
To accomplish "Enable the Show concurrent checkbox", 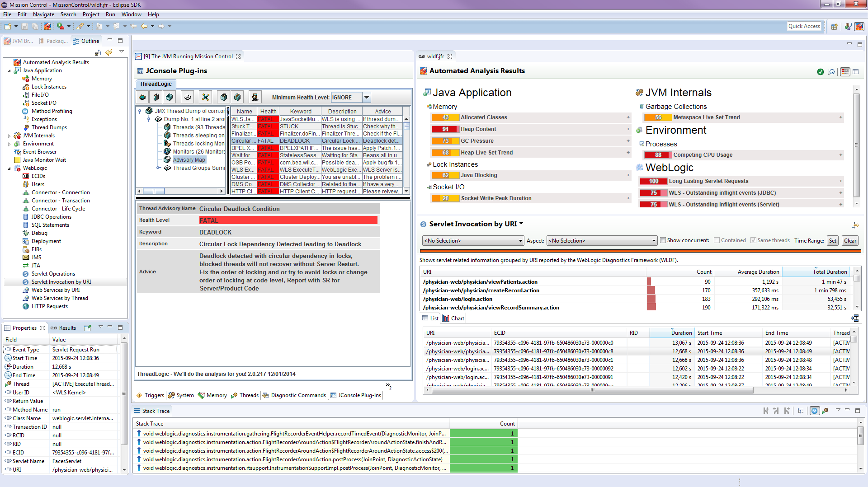I will click(663, 240).
